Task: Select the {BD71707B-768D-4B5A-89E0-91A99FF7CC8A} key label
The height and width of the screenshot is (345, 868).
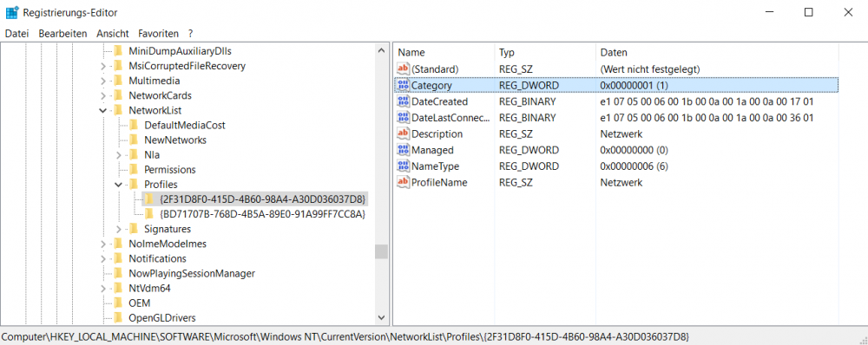Action: pyautogui.click(x=262, y=214)
